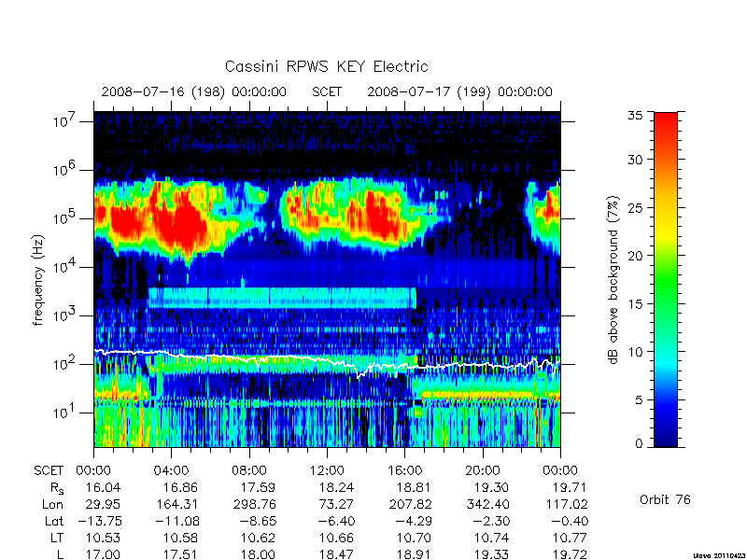The image size is (747, 560).
Task: Click the color bar value 15
Action: [x=635, y=304]
